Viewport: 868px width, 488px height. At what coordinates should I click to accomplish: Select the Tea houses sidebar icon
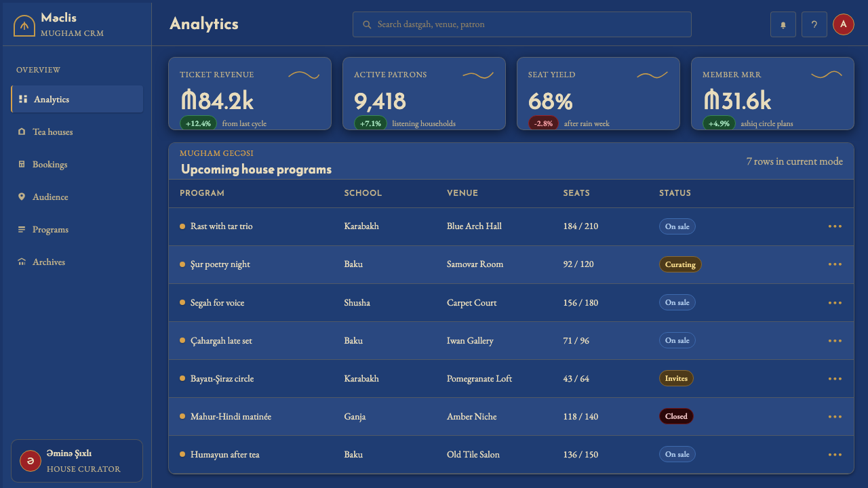pyautogui.click(x=22, y=132)
